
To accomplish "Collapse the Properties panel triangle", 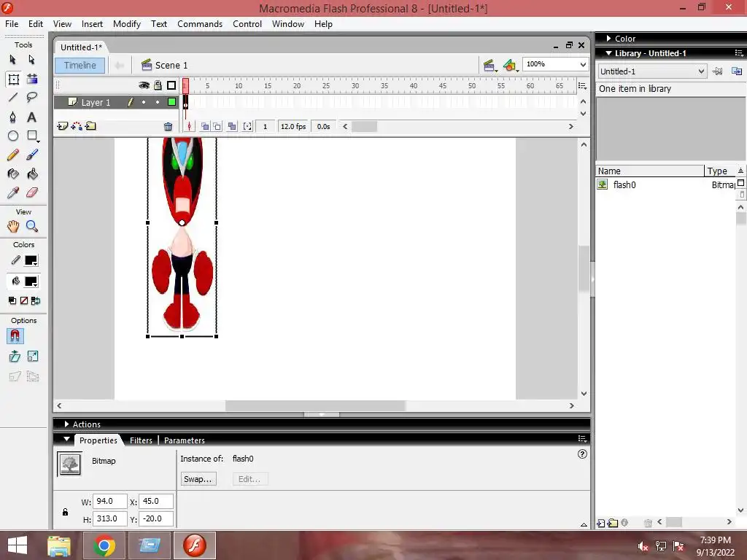I will click(x=66, y=439).
